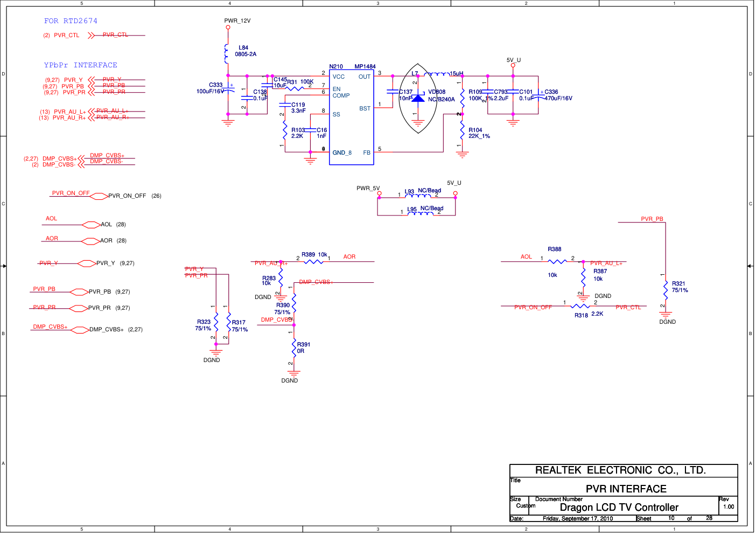
Task: Select the Dragon LCD TV Controller document number
Action: point(619,508)
